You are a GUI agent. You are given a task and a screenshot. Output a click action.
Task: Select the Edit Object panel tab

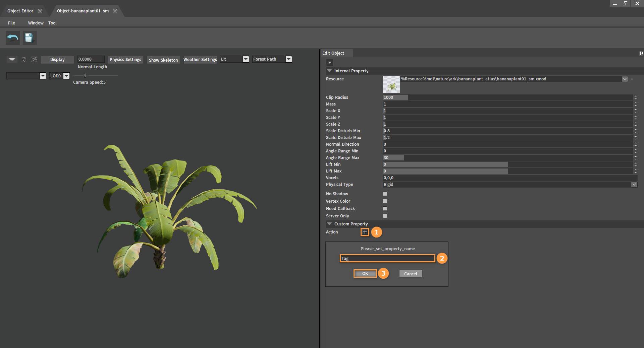pyautogui.click(x=336, y=53)
